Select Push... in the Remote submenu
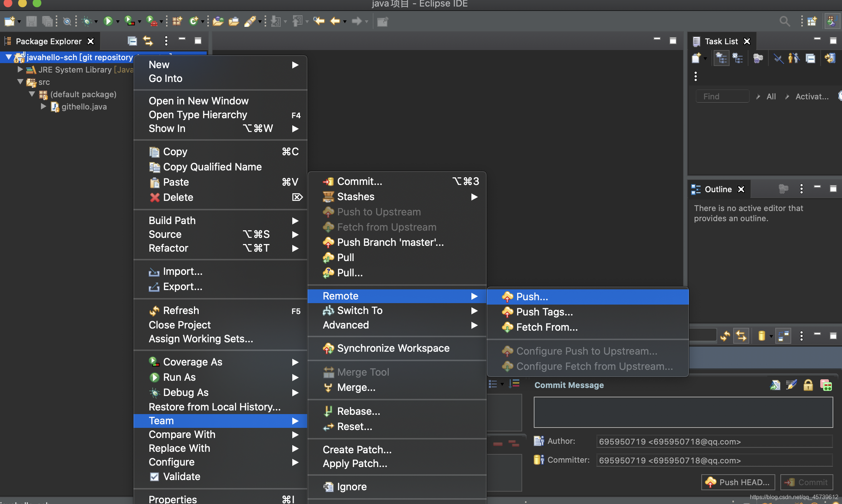Screen dimensions: 842x504 (587, 297)
